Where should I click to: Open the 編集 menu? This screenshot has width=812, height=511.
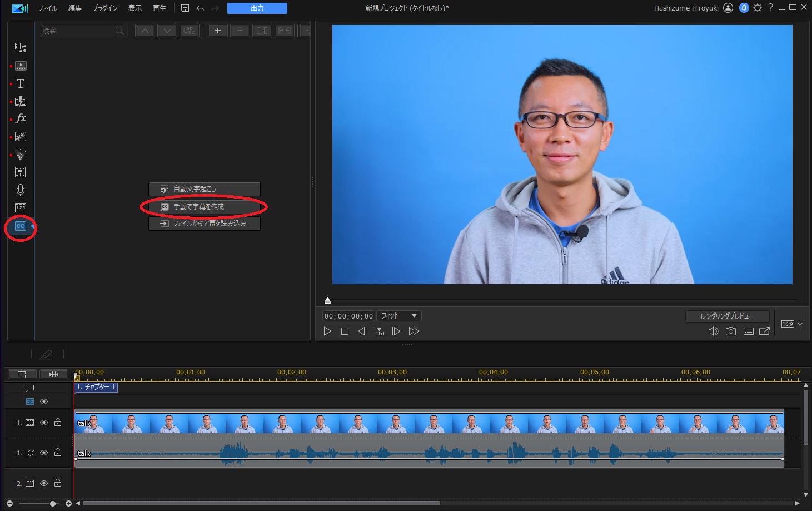tap(74, 8)
